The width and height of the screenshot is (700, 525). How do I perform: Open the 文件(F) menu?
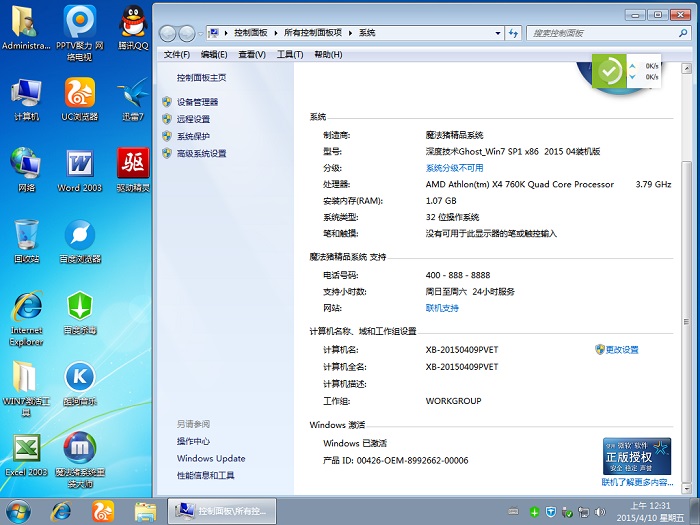pyautogui.click(x=176, y=54)
